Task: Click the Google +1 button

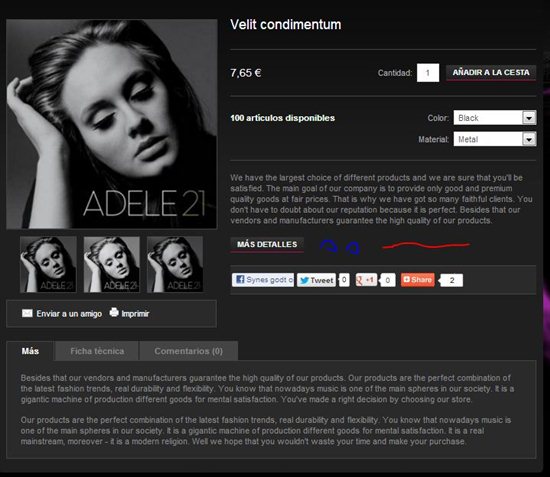Action: 366,280
